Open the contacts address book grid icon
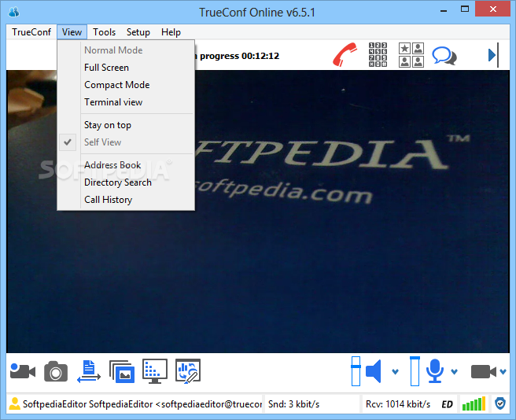The image size is (516, 420). [411, 54]
